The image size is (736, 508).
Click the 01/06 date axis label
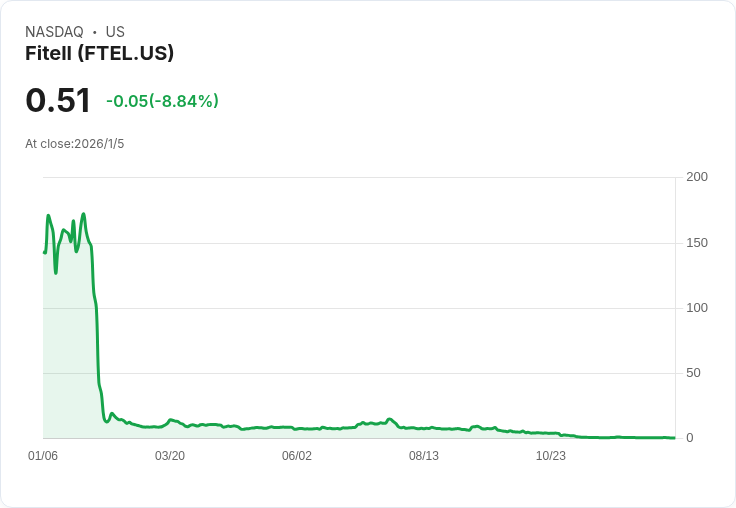(x=43, y=456)
